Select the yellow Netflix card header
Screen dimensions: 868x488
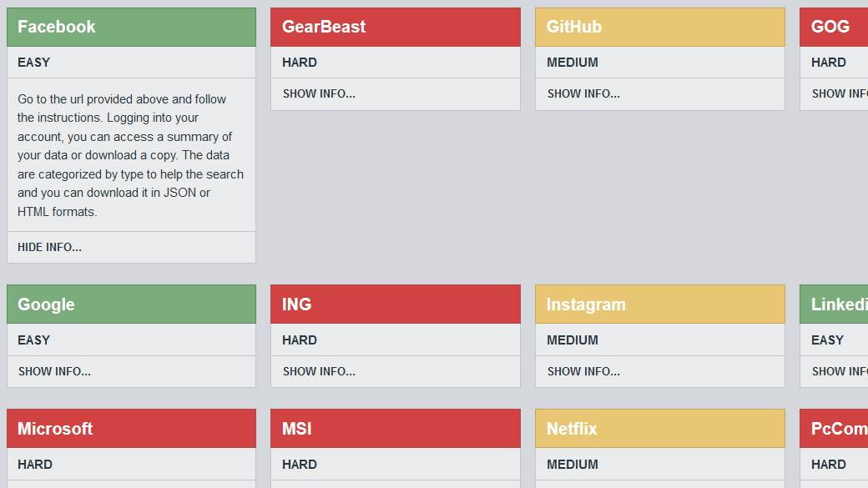click(x=659, y=429)
